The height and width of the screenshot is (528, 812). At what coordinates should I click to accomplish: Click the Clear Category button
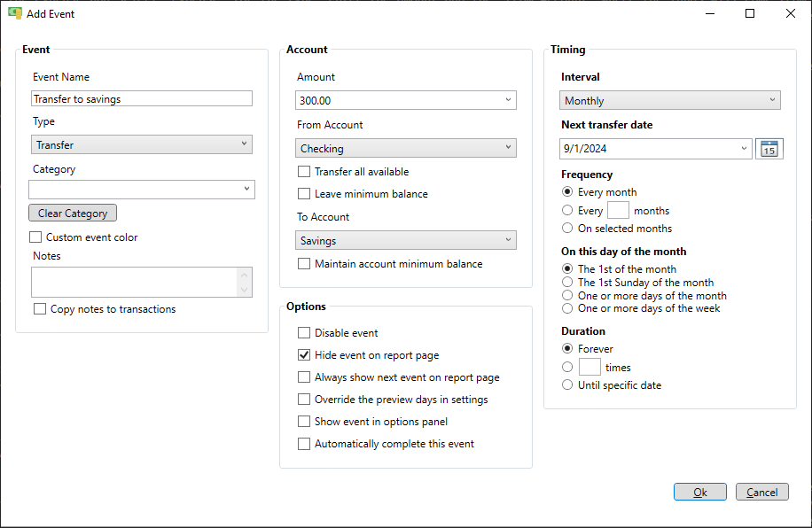73,213
